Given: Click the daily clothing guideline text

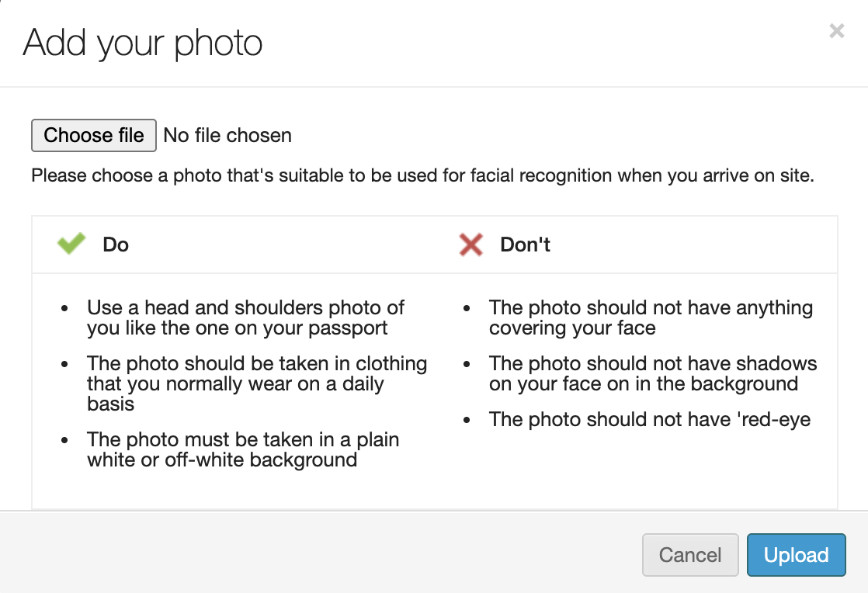Looking at the screenshot, I should click(x=256, y=383).
